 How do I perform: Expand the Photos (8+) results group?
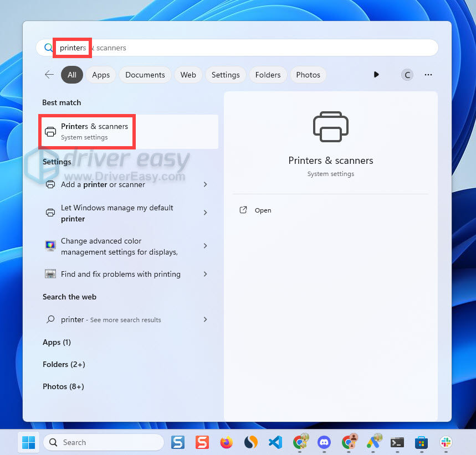click(x=63, y=386)
